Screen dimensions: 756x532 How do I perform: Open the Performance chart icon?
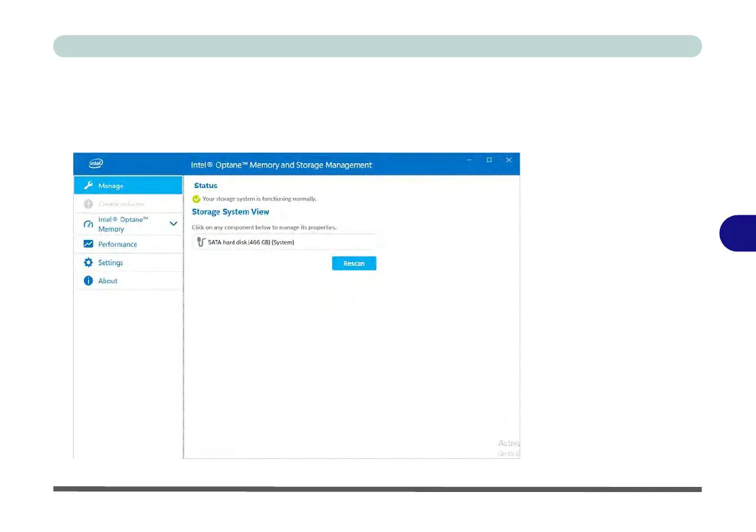[88, 244]
